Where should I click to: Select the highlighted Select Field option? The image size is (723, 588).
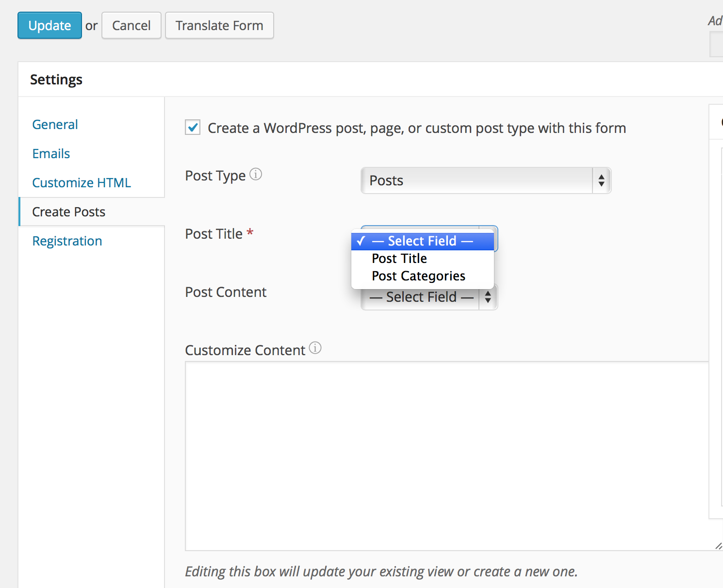tap(421, 241)
